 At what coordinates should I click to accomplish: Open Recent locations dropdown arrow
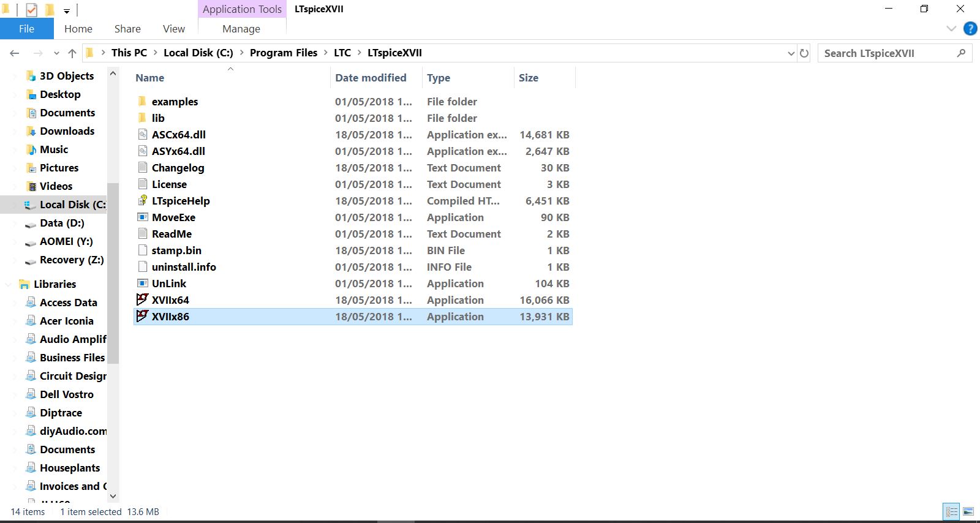56,53
